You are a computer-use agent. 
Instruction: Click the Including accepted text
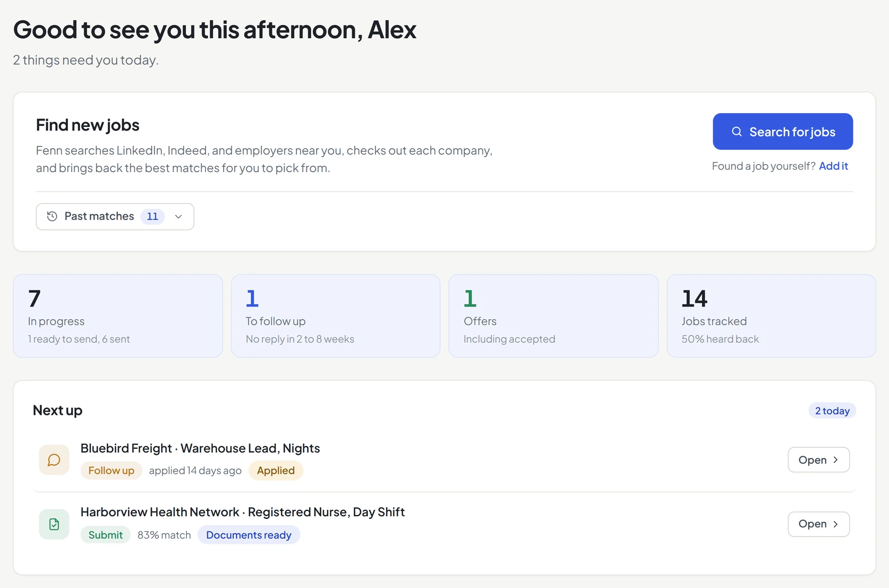(509, 339)
